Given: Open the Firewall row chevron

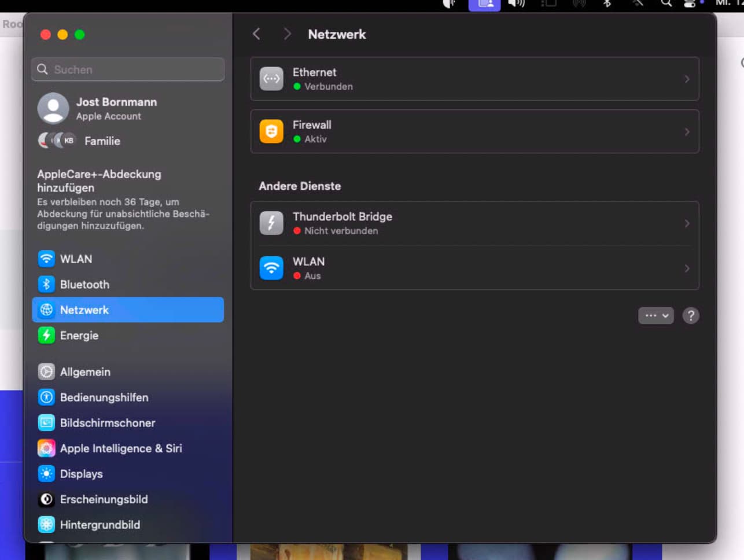Looking at the screenshot, I should point(687,131).
